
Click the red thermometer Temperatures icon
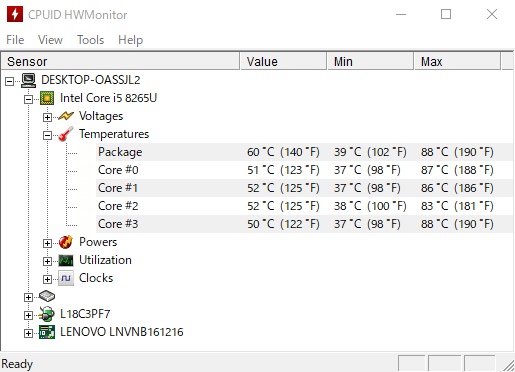click(66, 134)
